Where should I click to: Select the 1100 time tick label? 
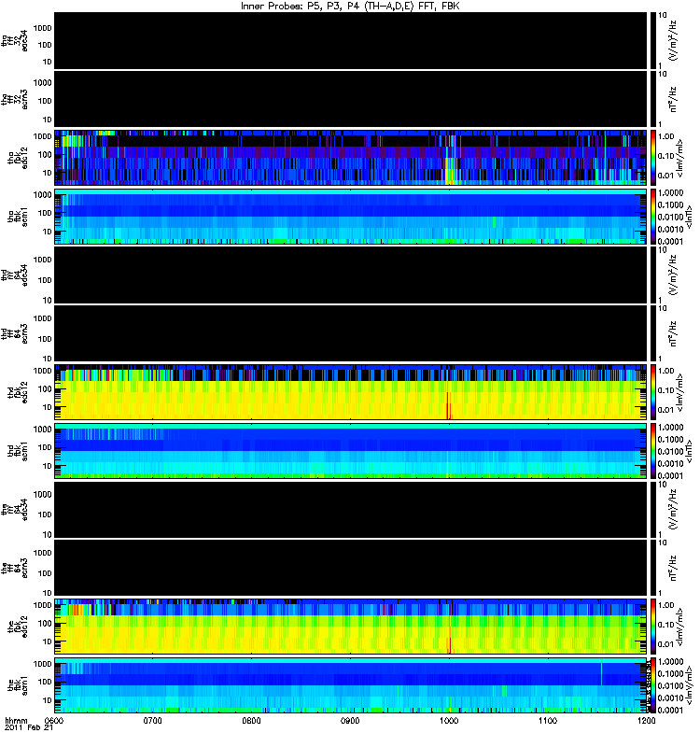click(x=548, y=722)
